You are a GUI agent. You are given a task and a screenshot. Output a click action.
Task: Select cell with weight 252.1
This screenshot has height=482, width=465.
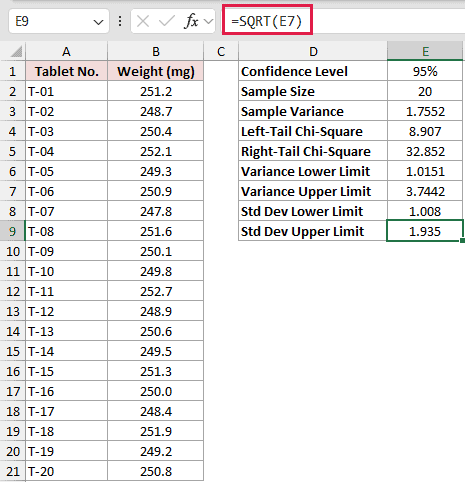point(156,151)
